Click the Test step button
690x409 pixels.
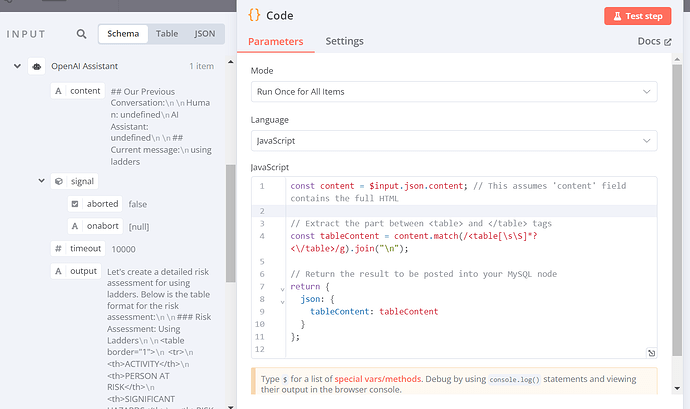638,16
